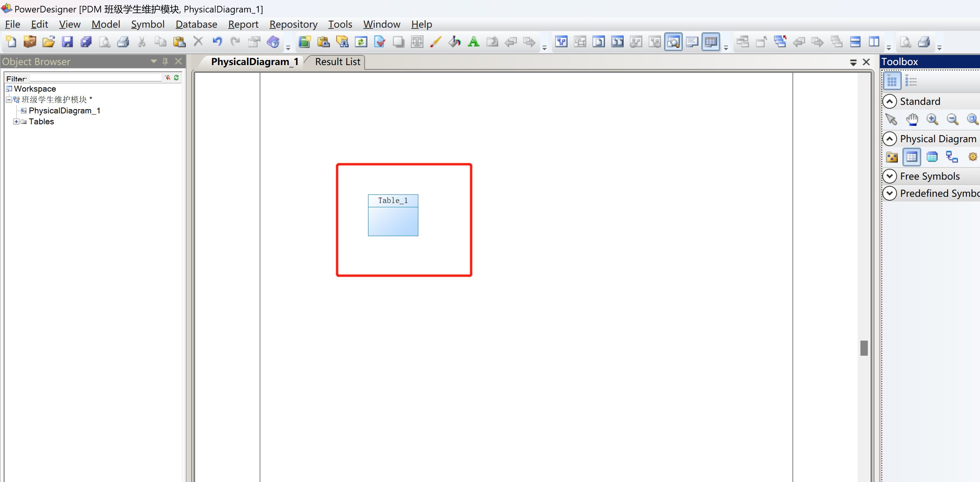Select PhysicalDiagram_1 in browser tree

coord(64,111)
